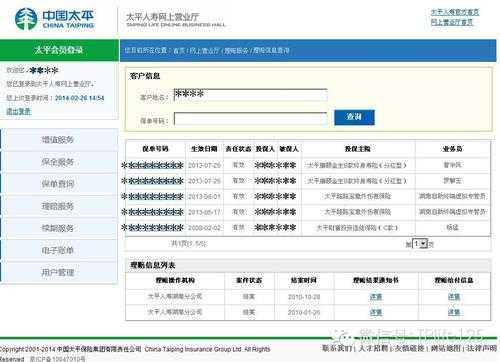Open the 太平人寿官方首页 link
The width and height of the screenshot is (500, 362).
[455, 12]
